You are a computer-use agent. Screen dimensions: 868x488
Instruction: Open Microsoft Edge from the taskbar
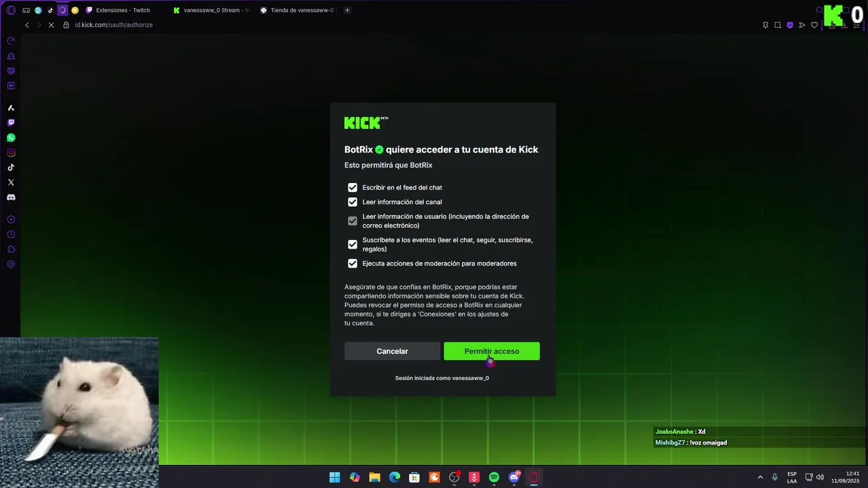tap(395, 477)
